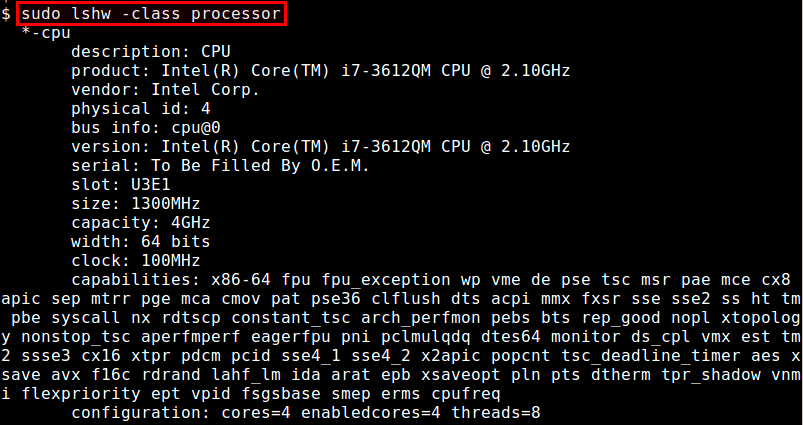This screenshot has width=803, height=425.
Task: Click the 'bus info: cpu@0' line
Action: (146, 126)
